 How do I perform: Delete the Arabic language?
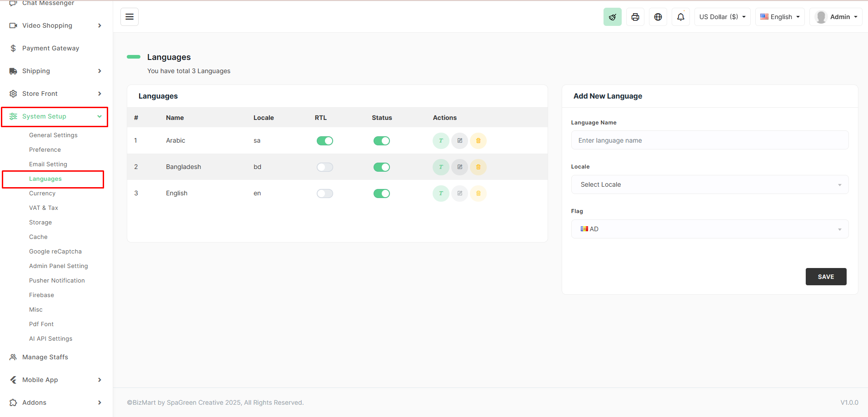478,141
